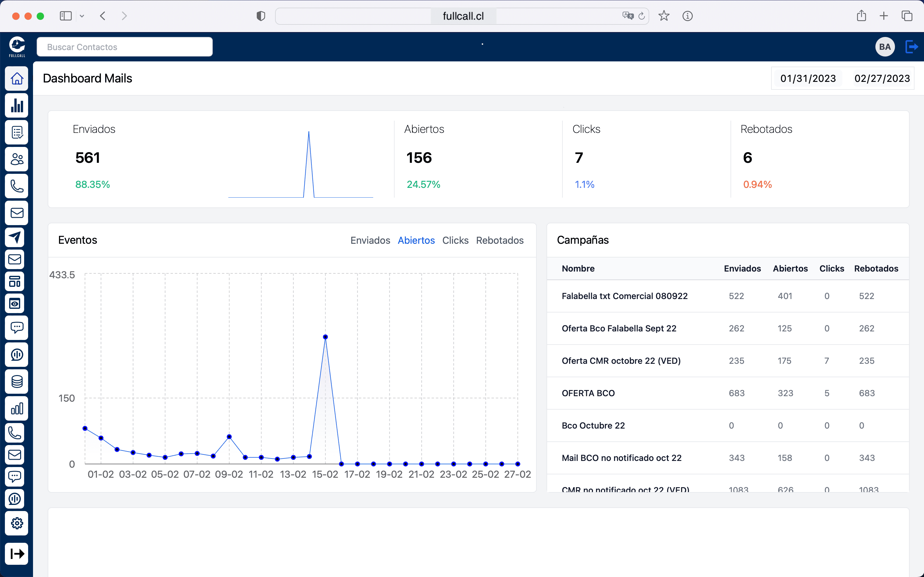Click the BA user avatar button
The height and width of the screenshot is (577, 924).
click(x=885, y=47)
